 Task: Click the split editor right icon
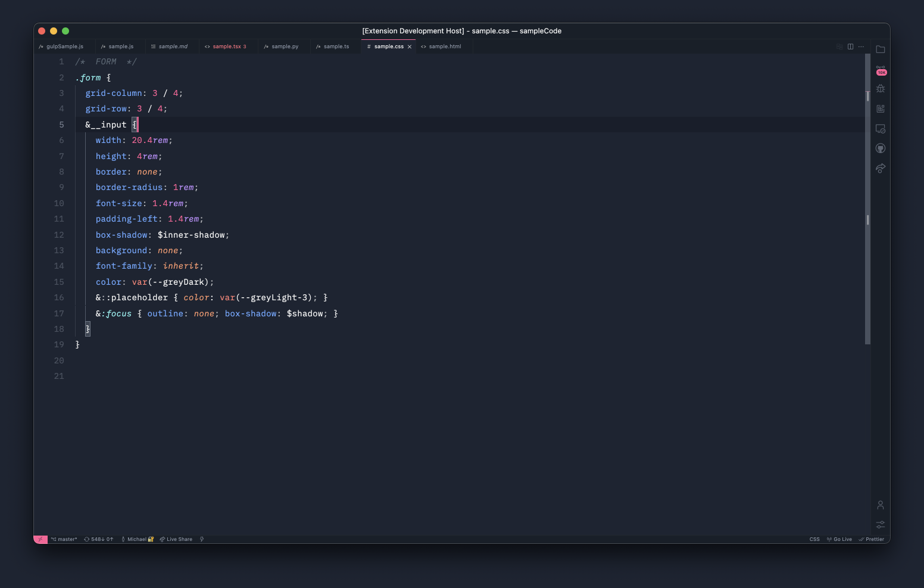coord(850,46)
